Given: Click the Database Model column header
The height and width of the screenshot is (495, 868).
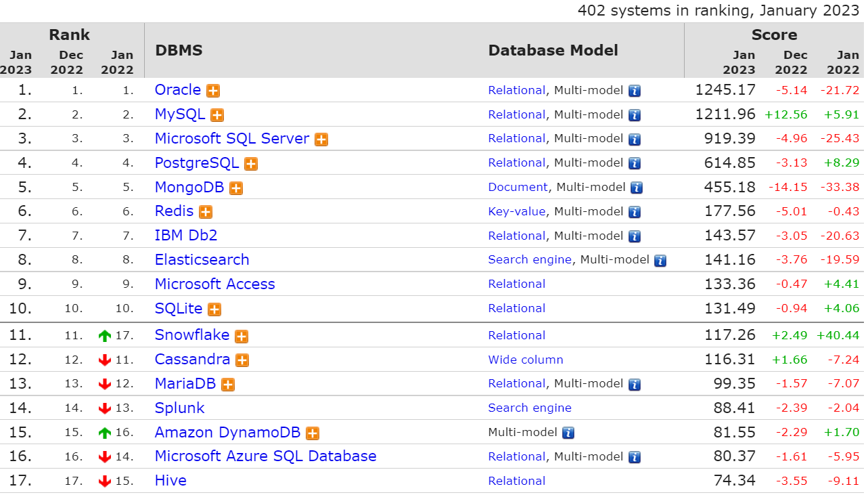Looking at the screenshot, I should tap(553, 51).
